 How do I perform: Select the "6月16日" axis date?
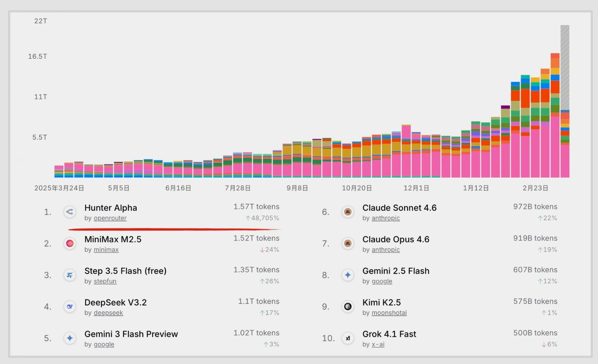tap(178, 188)
